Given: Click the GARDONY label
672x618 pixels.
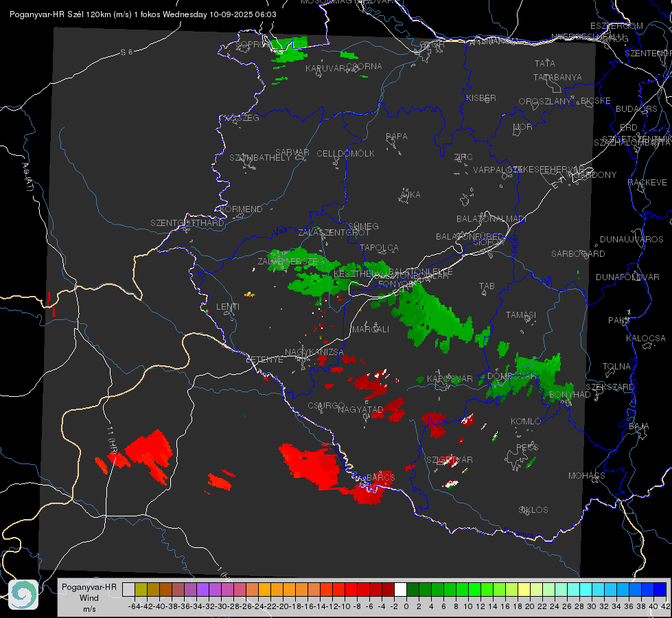Looking at the screenshot, I should [x=595, y=175].
